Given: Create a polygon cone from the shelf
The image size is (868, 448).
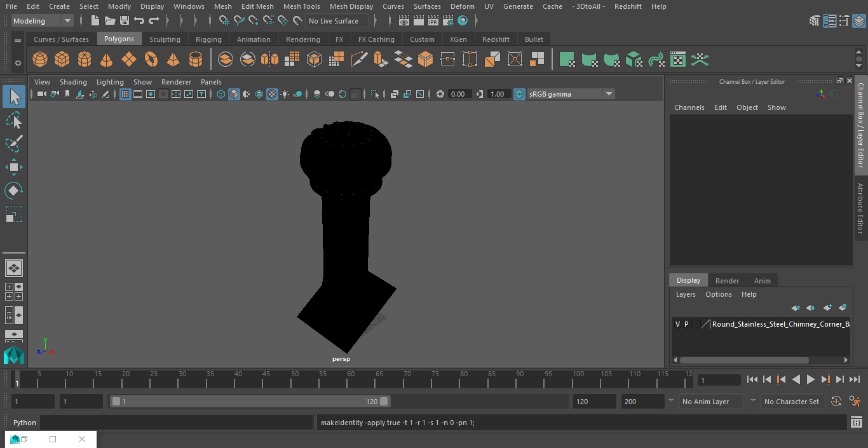Looking at the screenshot, I should tap(107, 60).
